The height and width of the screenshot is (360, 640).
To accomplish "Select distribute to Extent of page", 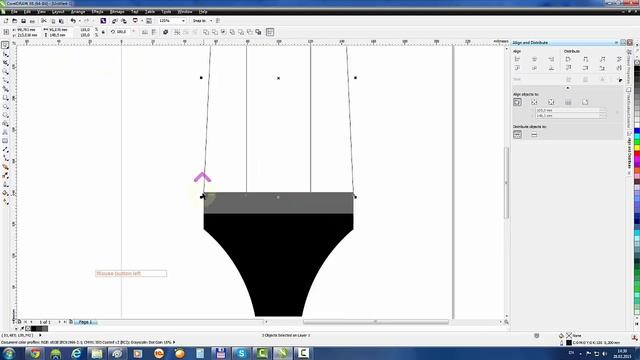I will tap(534, 134).
